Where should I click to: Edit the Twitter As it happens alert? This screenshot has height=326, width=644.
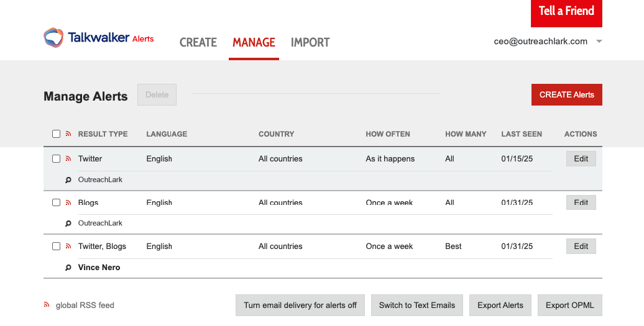[581, 159]
